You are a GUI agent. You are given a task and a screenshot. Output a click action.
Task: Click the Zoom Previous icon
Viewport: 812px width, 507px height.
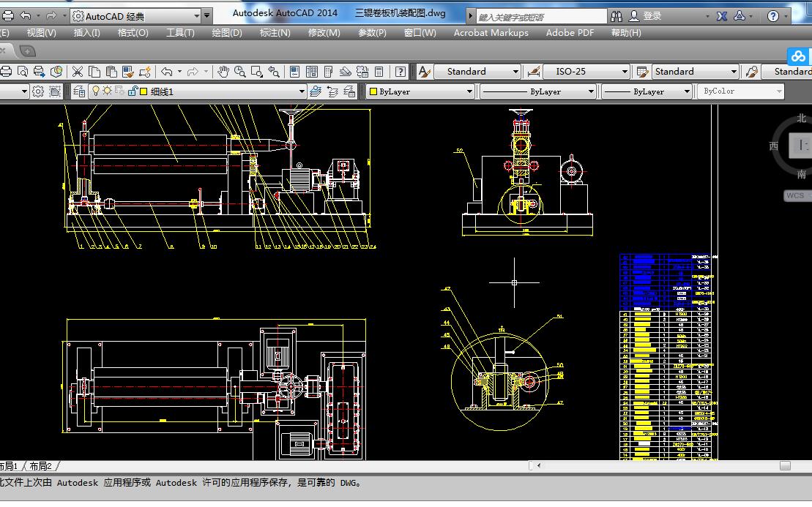(274, 72)
